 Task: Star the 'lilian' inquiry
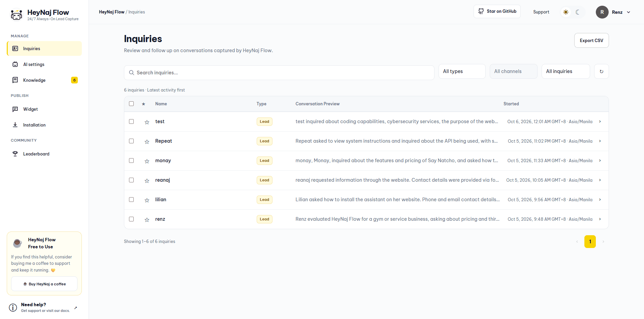pos(147,200)
